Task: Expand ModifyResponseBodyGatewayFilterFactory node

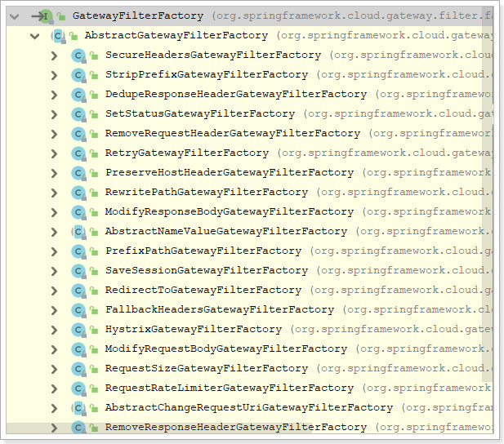Action: tap(54, 213)
